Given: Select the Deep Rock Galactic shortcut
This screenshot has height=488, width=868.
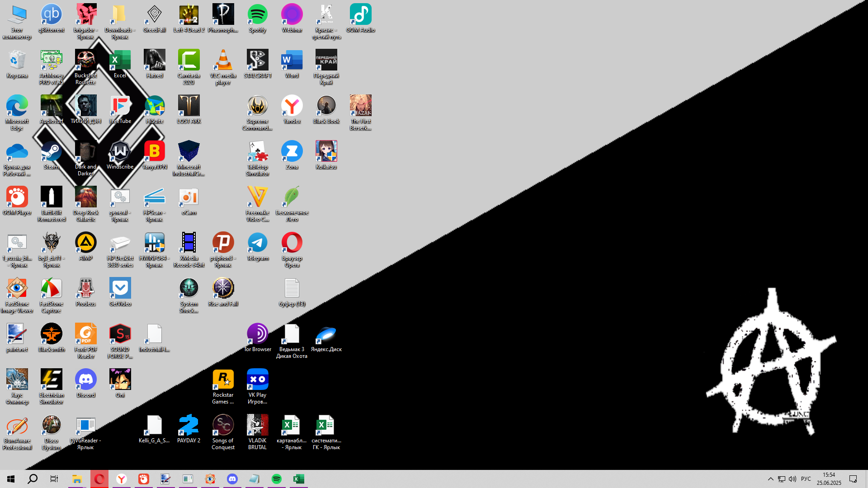Looking at the screenshot, I should click(85, 197).
